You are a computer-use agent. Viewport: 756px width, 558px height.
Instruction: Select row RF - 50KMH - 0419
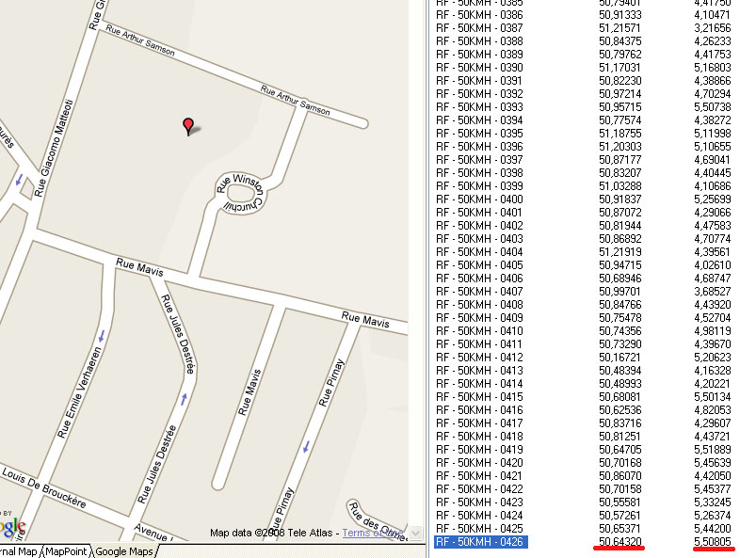[478, 450]
